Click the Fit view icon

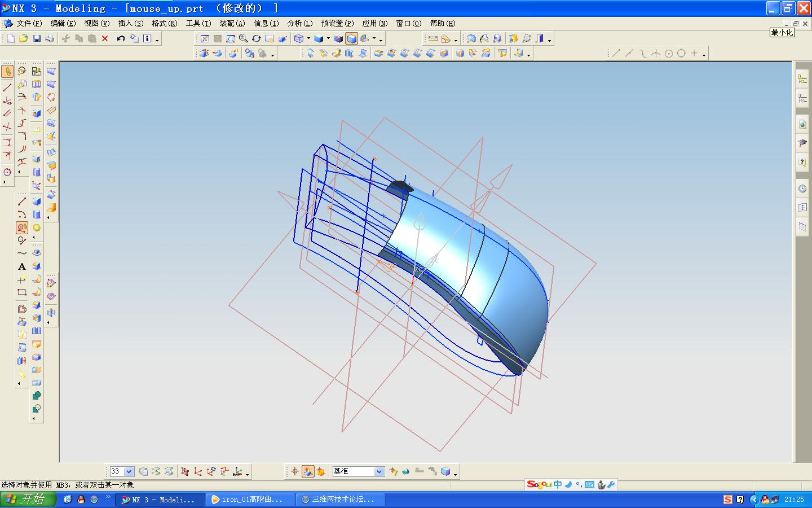click(x=204, y=38)
